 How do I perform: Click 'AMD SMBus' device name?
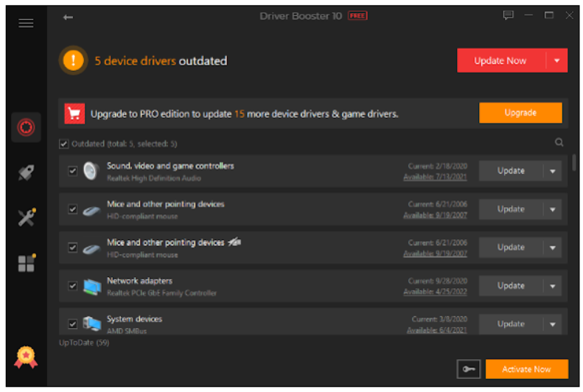coord(127,331)
